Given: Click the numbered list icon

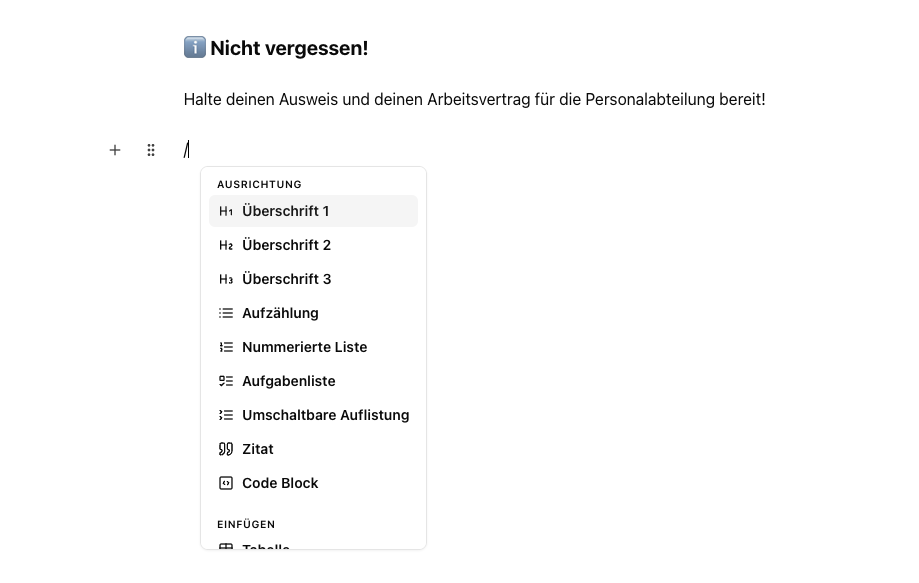Looking at the screenshot, I should [x=226, y=347].
